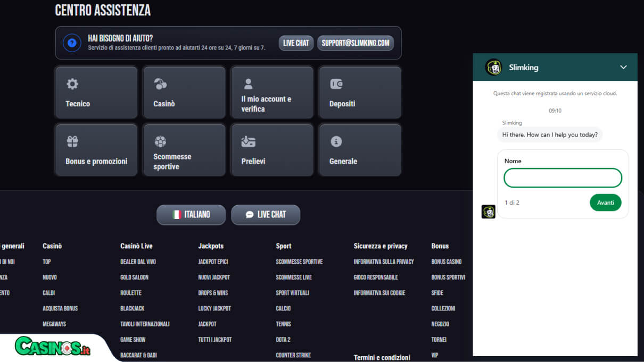Screen dimensions: 644x362
Task: Open the Bonus e promozioni gift icon
Action: click(x=72, y=141)
